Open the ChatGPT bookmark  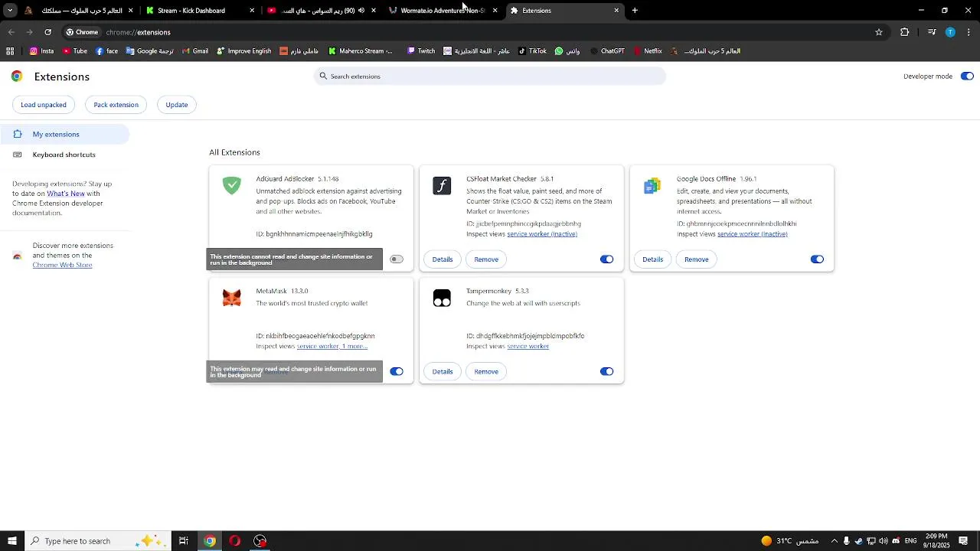(606, 51)
